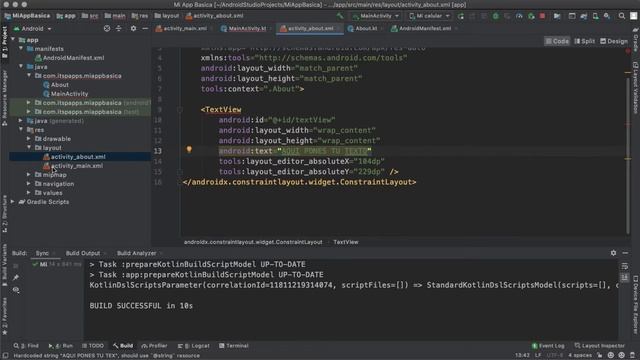Click TextView in the editor breadcrumb
Screen dimensions: 640x360
[346, 242]
